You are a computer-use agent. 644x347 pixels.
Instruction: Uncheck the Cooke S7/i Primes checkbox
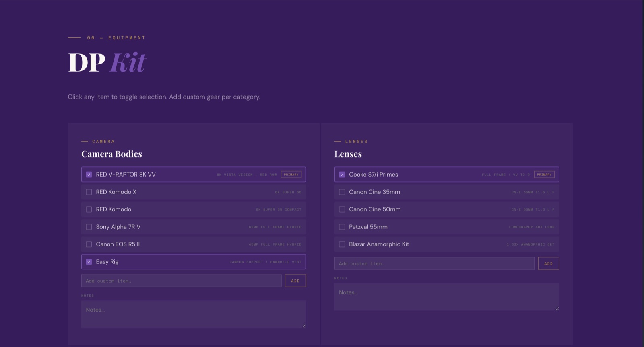[x=342, y=175]
